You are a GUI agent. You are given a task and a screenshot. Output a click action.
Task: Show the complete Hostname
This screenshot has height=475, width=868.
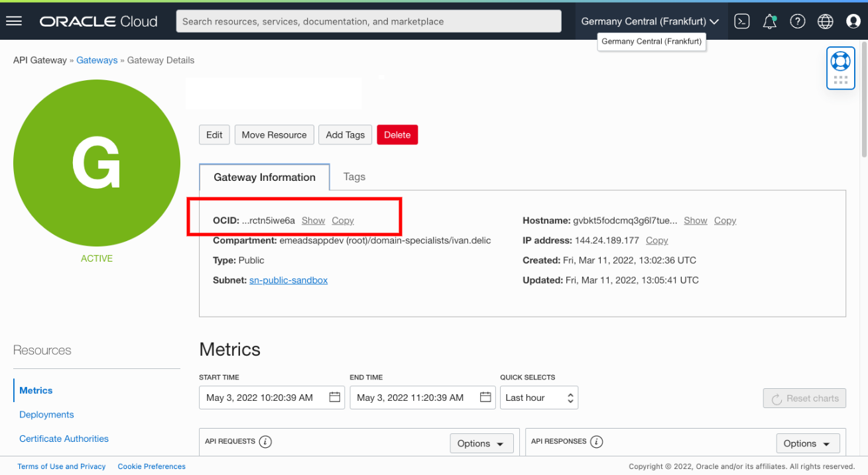[x=695, y=220]
